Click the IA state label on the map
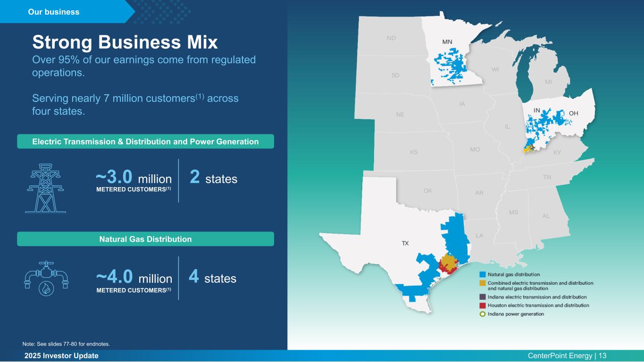Viewport: 644px width, 362px height. point(462,104)
